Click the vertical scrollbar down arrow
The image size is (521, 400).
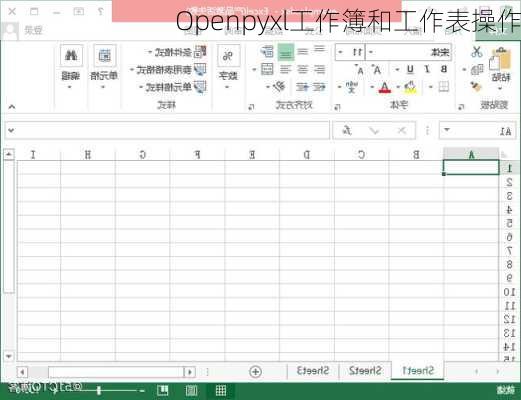pos(9,356)
